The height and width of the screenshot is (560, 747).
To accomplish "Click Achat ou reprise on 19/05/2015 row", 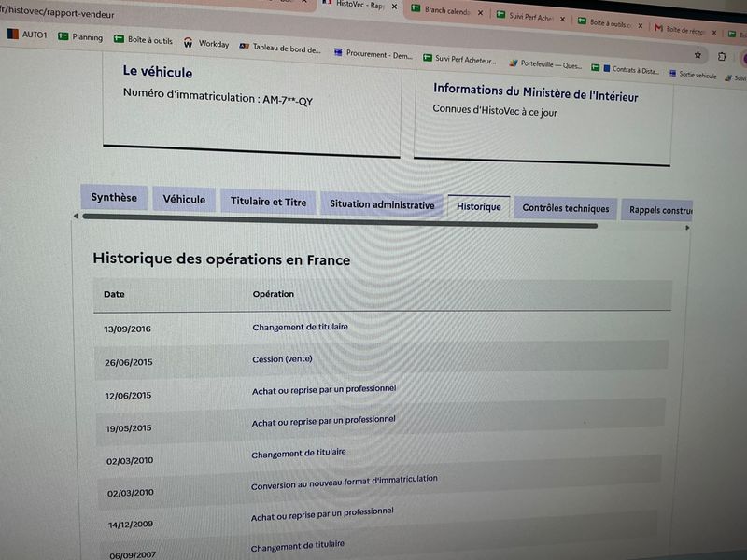I will (323, 421).
